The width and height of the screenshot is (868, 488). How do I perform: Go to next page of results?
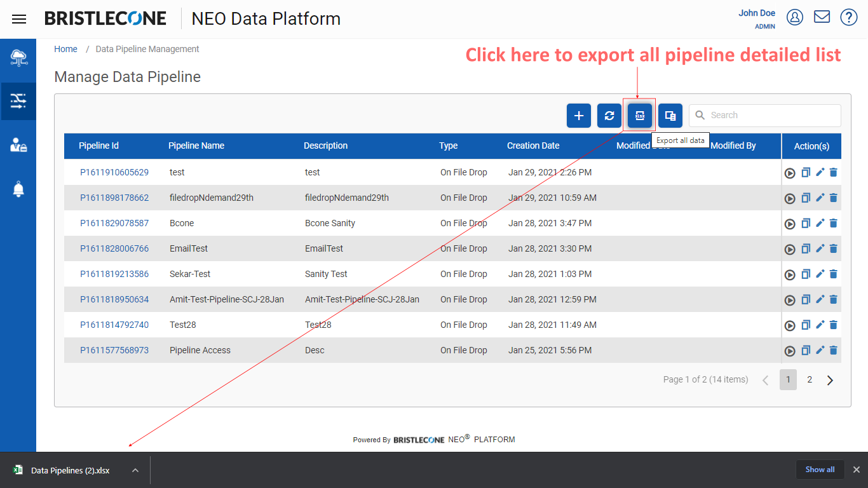(x=830, y=380)
